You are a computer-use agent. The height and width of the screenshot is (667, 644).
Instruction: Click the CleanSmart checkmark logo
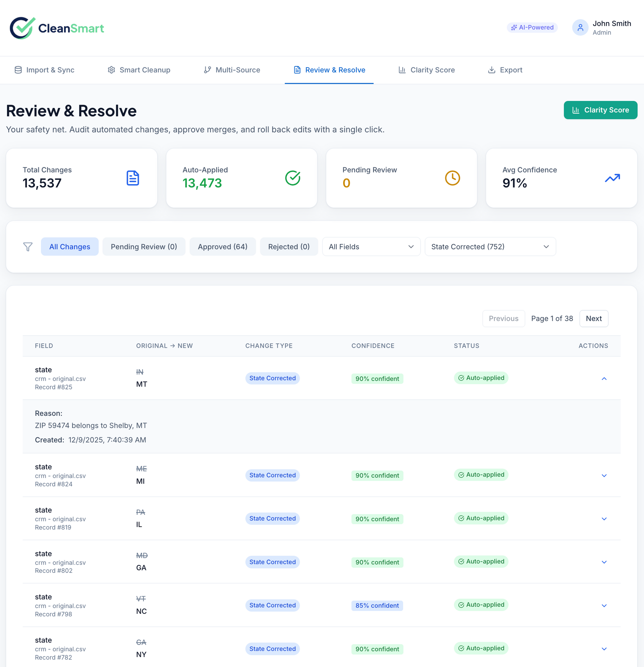[x=22, y=28]
